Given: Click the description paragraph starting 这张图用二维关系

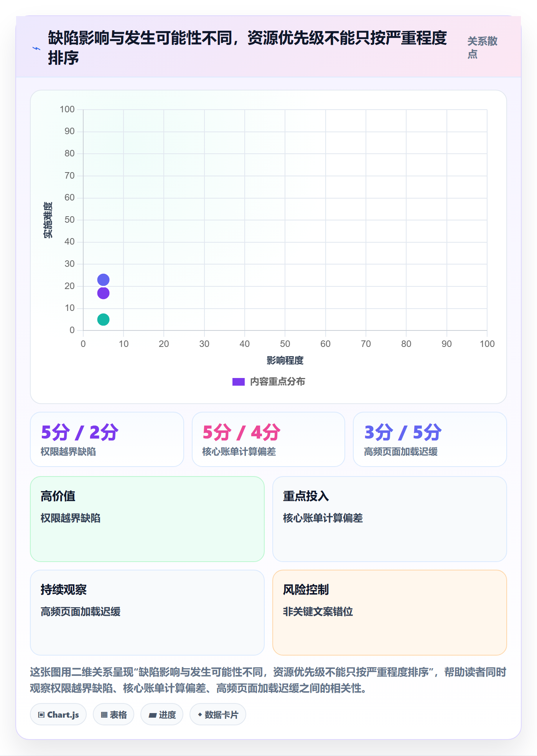Looking at the screenshot, I should click(268, 680).
